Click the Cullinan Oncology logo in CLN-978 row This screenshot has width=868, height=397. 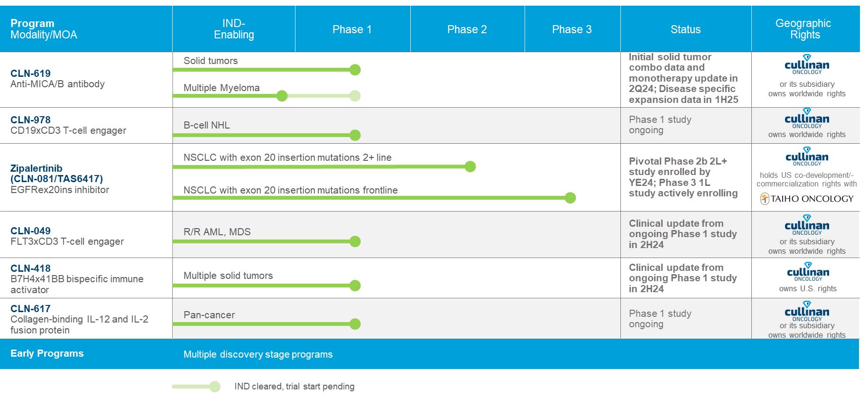point(806,119)
